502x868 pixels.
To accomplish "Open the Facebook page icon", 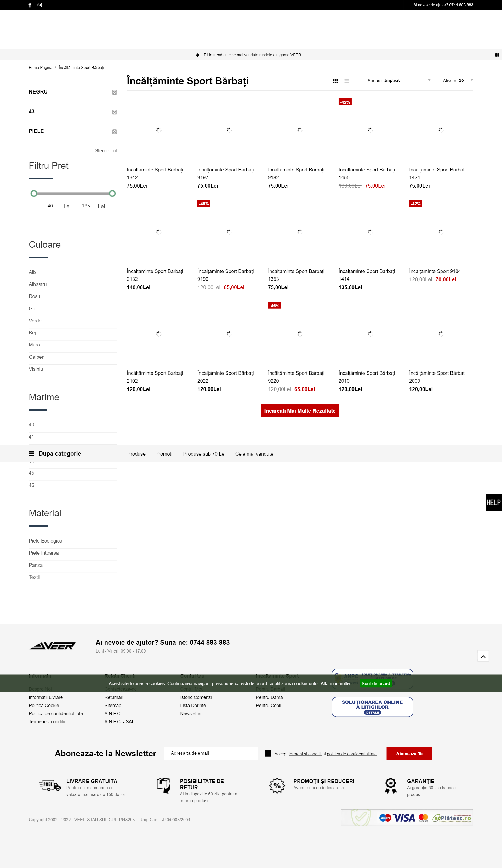I will (30, 5).
